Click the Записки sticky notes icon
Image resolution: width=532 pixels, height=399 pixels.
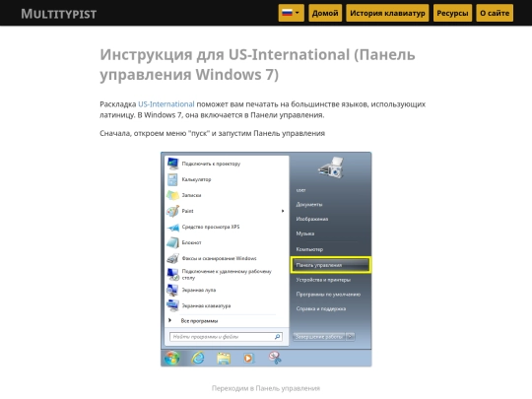(x=172, y=195)
